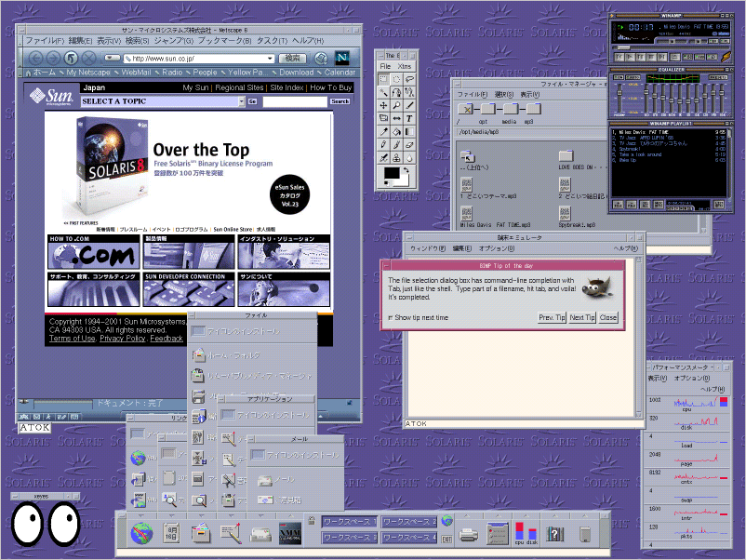746x560 pixels.
Task: Expand subpanel arrow above printer icon
Action: (x=467, y=515)
